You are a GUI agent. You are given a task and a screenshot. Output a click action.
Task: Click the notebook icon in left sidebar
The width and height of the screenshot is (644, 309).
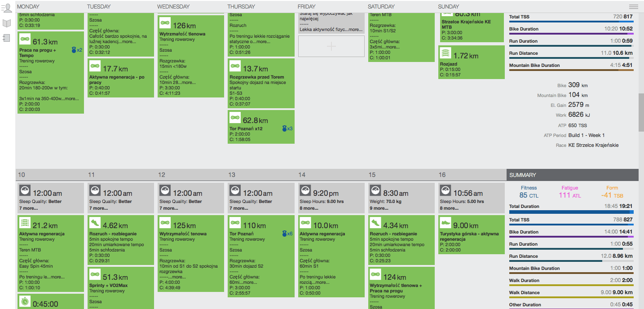7,38
